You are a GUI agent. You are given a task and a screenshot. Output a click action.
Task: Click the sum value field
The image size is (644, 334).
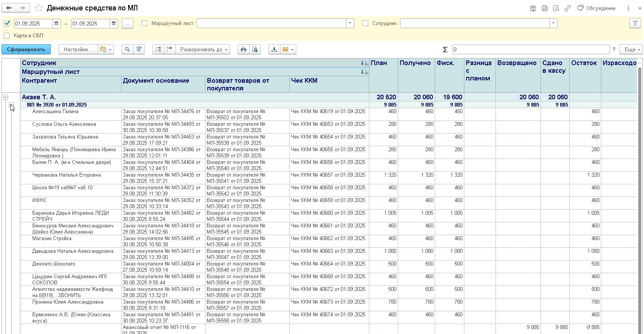(x=531, y=49)
